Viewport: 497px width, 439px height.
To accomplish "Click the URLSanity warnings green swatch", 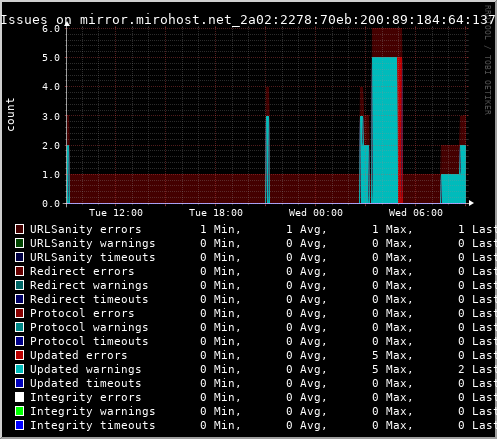I will coord(20,243).
